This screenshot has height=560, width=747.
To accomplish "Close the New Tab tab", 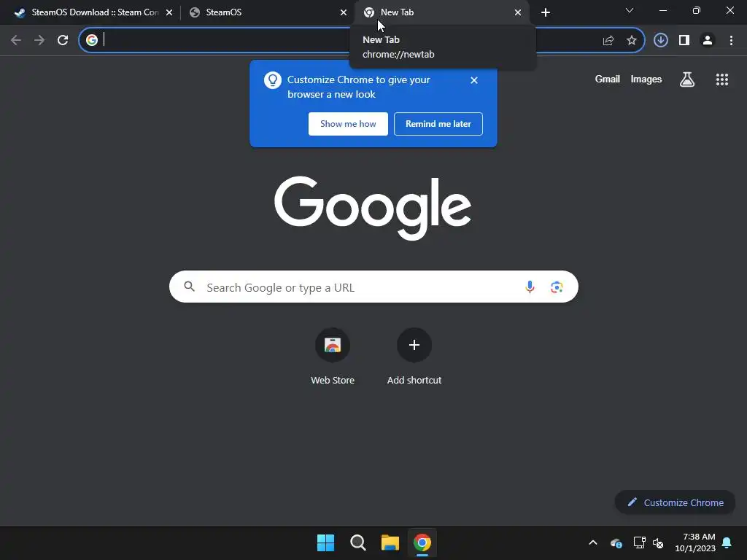I will [x=518, y=12].
